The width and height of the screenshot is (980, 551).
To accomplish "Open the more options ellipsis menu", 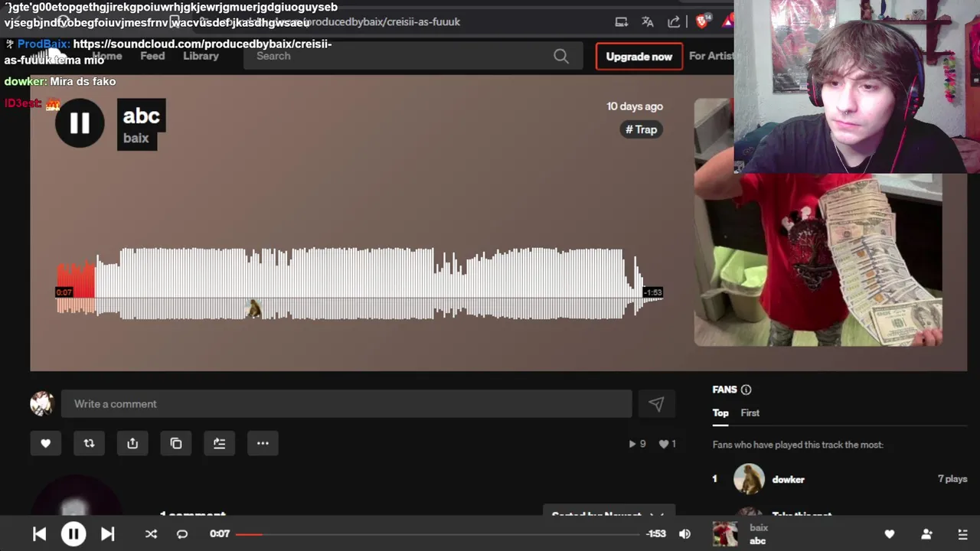I will [x=263, y=443].
